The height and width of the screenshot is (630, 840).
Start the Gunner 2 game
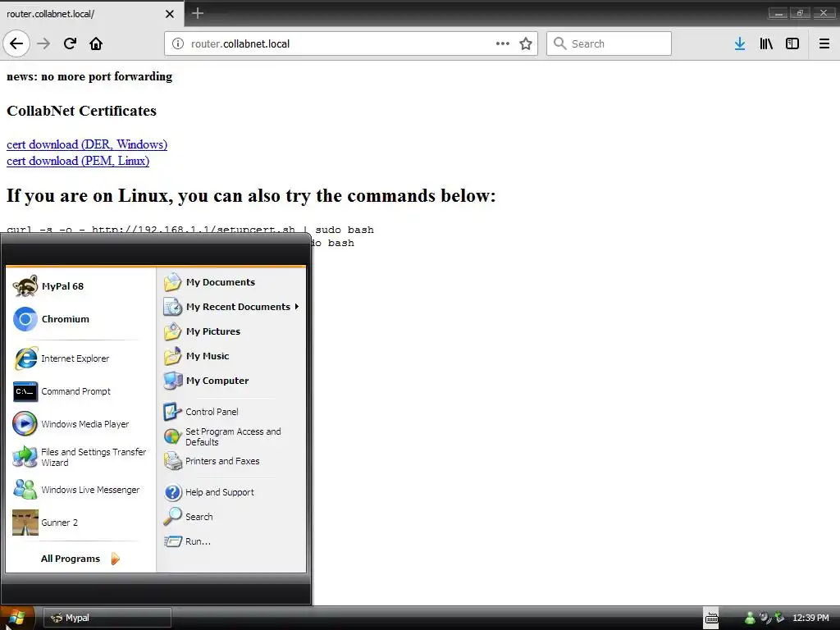pyautogui.click(x=80, y=523)
